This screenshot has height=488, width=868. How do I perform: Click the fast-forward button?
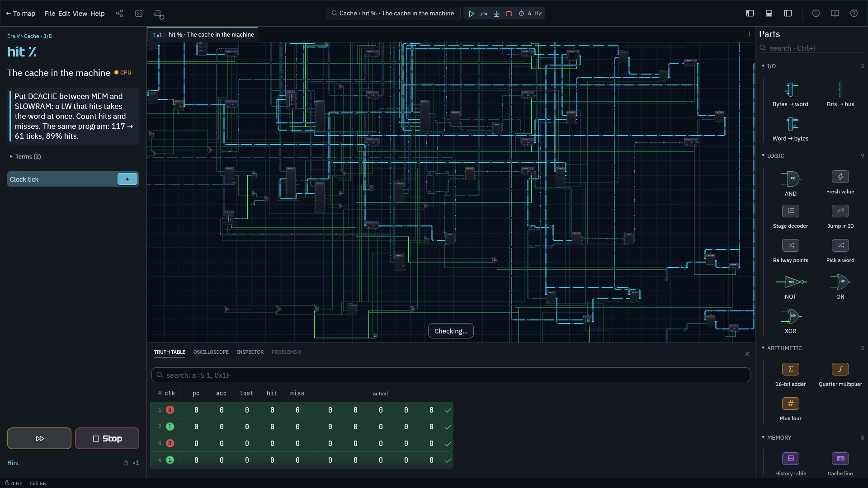[x=39, y=438]
